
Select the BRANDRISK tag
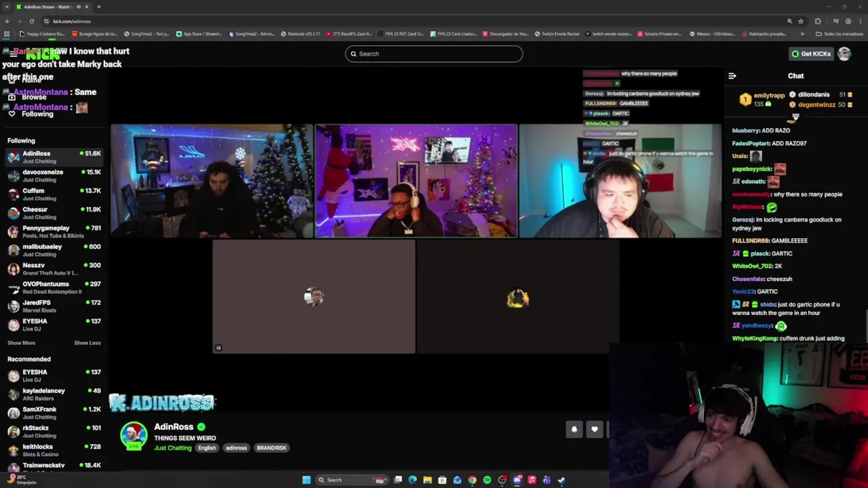click(x=271, y=448)
